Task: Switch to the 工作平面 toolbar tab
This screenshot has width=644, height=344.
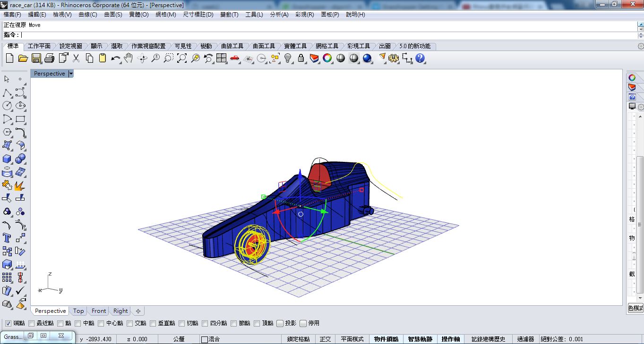Action: tap(39, 46)
